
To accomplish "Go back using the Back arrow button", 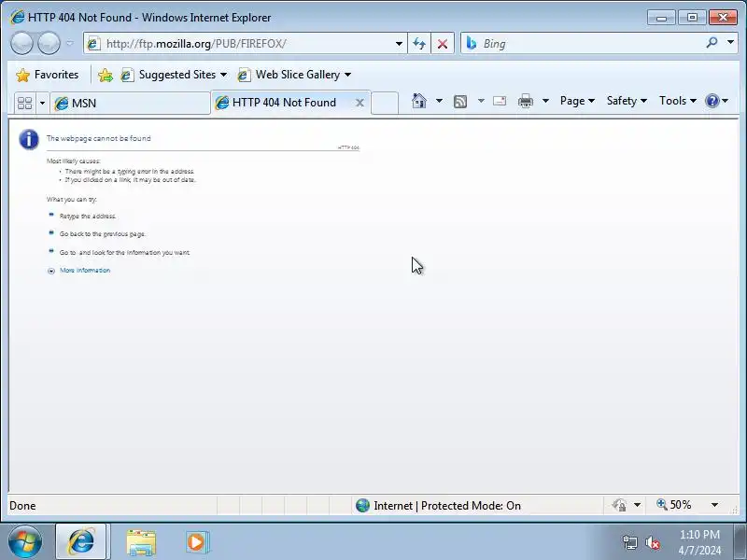I will [21, 43].
